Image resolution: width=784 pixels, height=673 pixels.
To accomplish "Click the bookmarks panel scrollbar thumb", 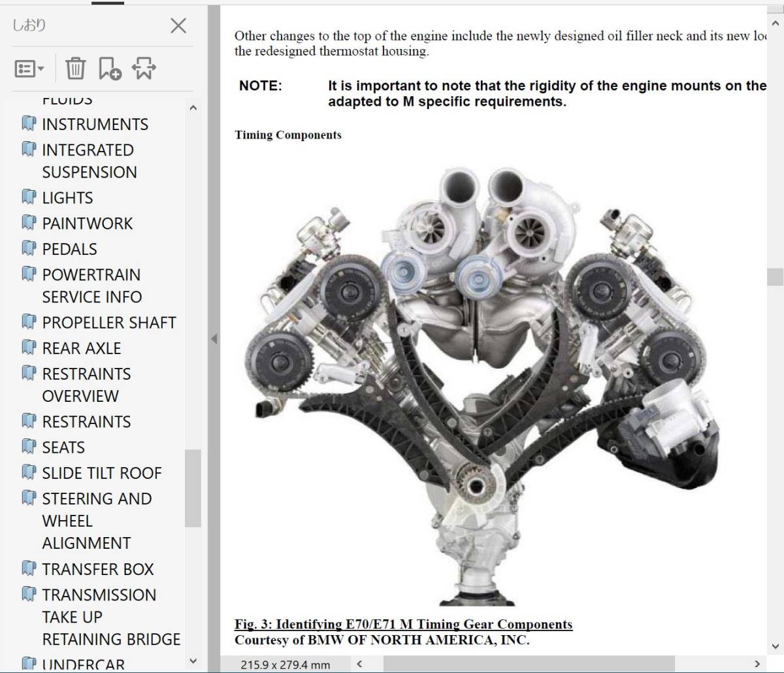I will (x=193, y=488).
